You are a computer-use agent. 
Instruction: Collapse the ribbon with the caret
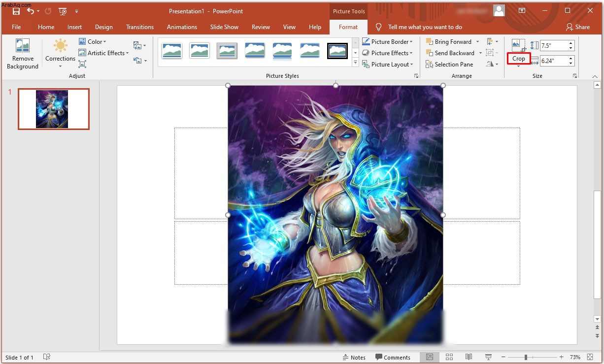(x=595, y=76)
